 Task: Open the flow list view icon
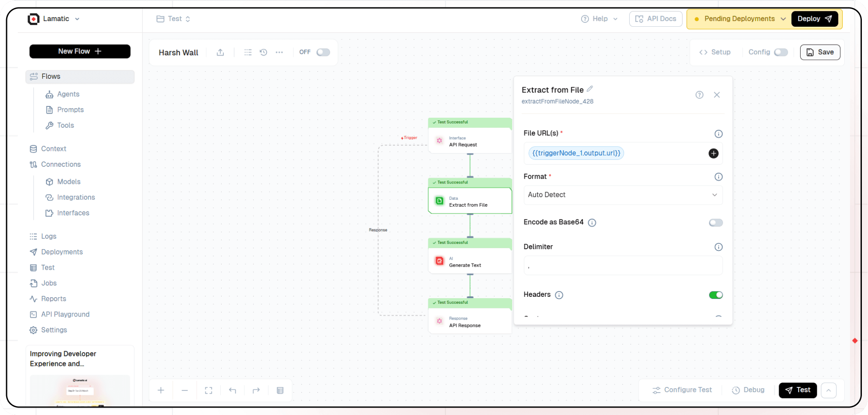pyautogui.click(x=248, y=52)
